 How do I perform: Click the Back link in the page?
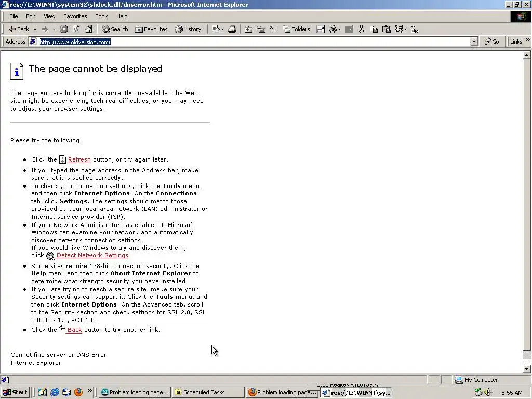(x=74, y=330)
